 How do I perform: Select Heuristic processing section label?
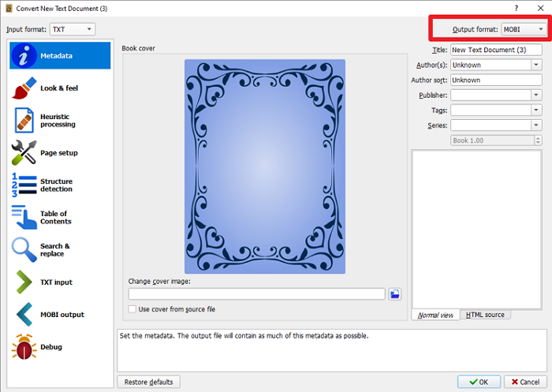[x=58, y=121]
